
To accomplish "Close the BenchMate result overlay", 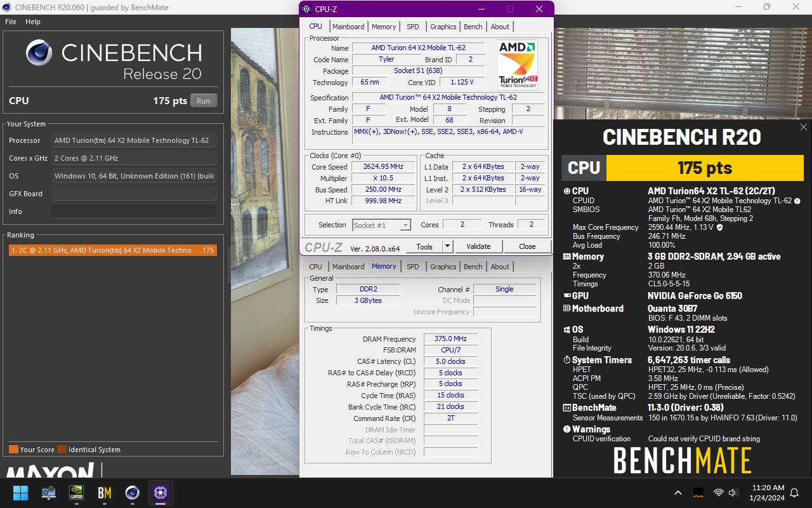I will [803, 128].
